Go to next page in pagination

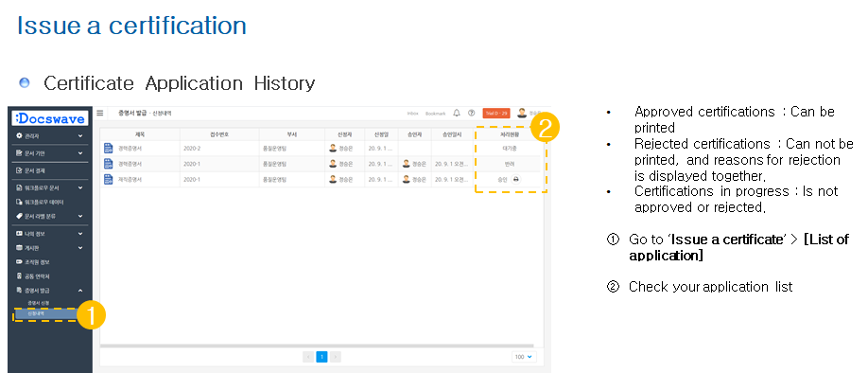coord(335,357)
